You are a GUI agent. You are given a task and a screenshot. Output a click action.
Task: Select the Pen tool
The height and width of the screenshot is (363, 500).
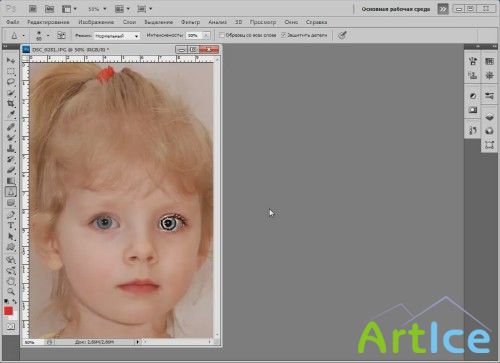[11, 215]
